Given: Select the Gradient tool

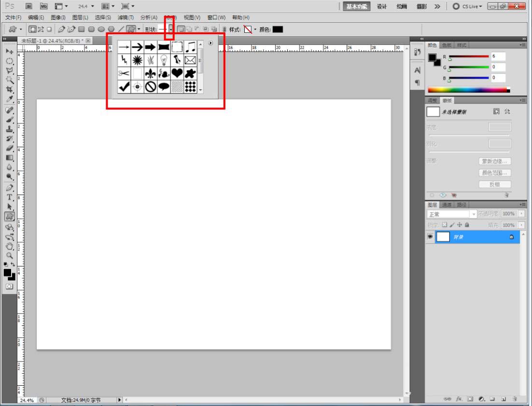Looking at the screenshot, I should pos(10,158).
